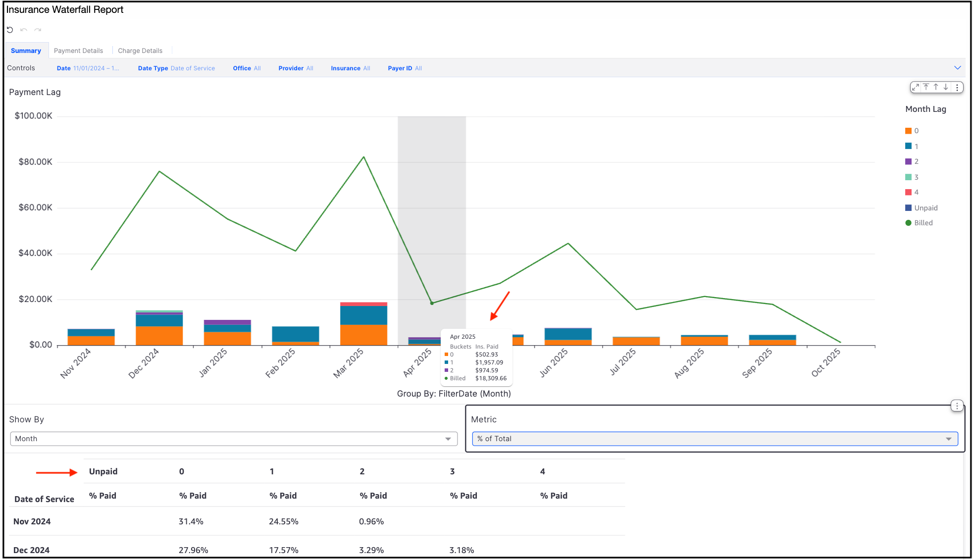Open the Metric % of Total dropdown
The width and height of the screenshot is (973, 560).
(715, 439)
